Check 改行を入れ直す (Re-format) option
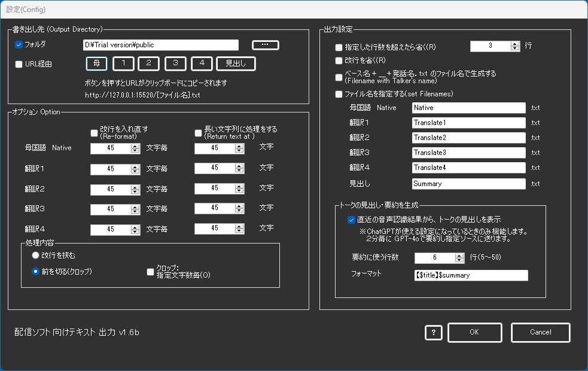 pyautogui.click(x=94, y=133)
